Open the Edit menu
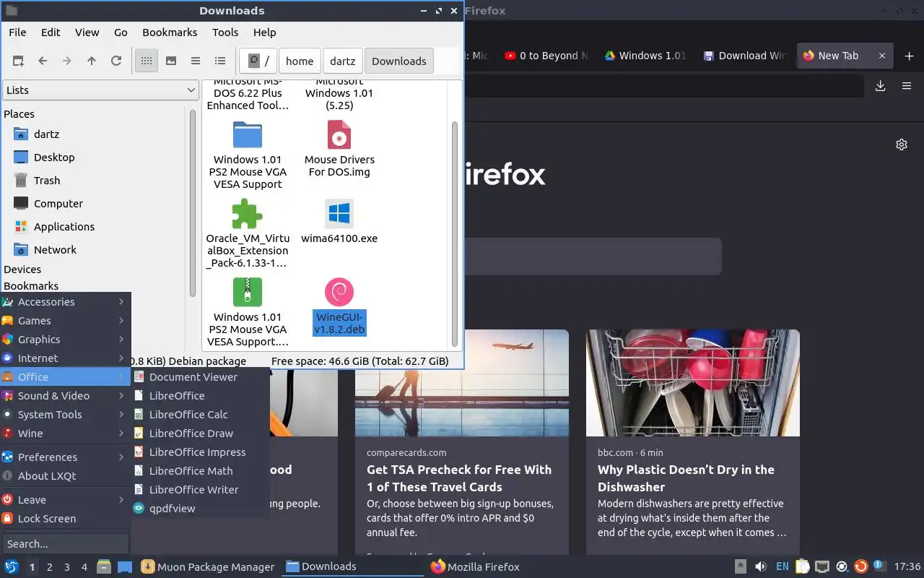 tap(51, 33)
